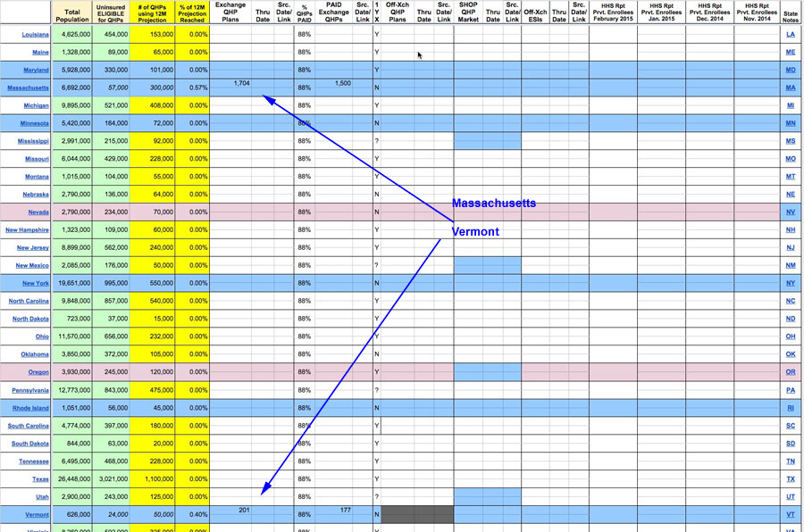Viewport: 804px width, 532px height.
Task: Click the VT state notes link
Action: (790, 514)
